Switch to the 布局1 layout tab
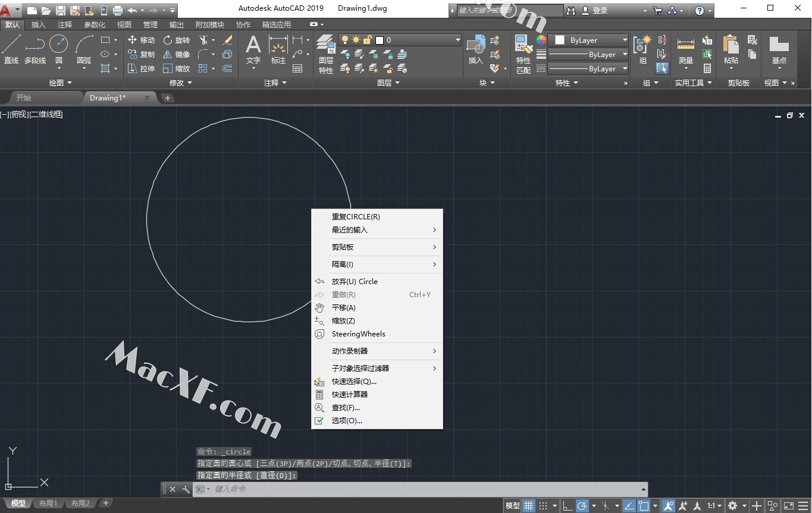 pyautogui.click(x=48, y=503)
